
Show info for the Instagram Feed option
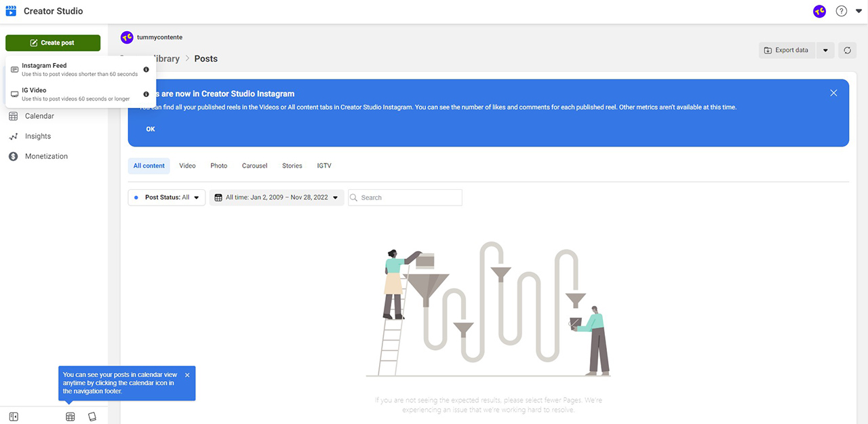(x=146, y=70)
